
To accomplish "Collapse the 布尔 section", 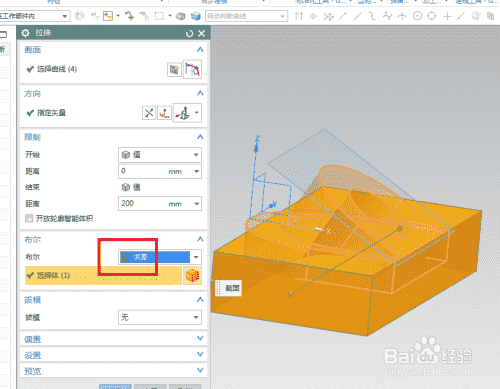I will [200, 239].
